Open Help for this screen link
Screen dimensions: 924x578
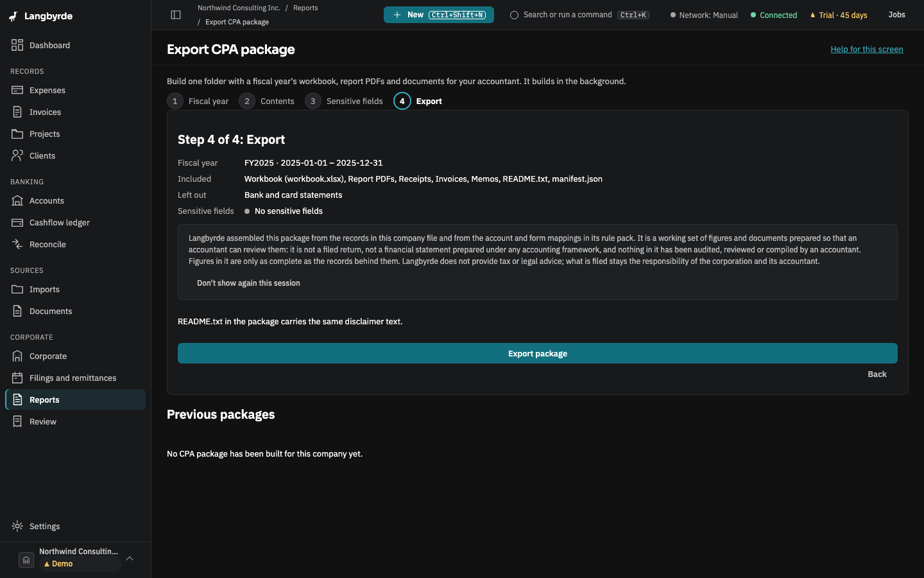coord(866,49)
